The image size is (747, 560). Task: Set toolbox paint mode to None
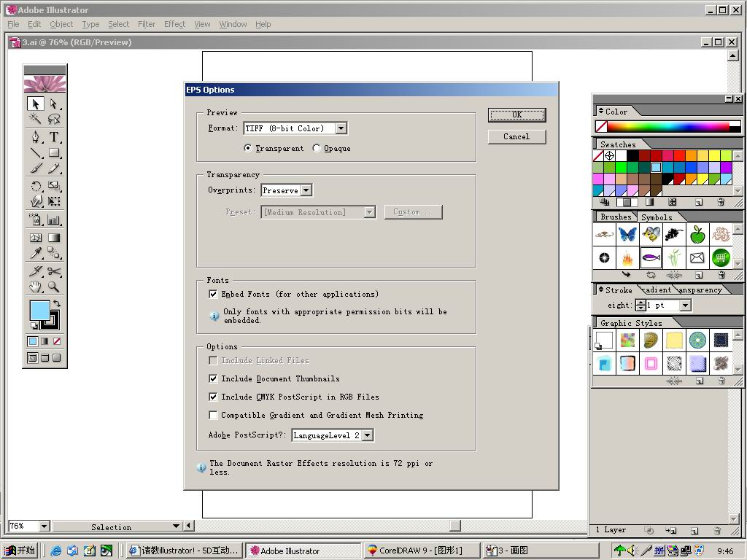57,341
